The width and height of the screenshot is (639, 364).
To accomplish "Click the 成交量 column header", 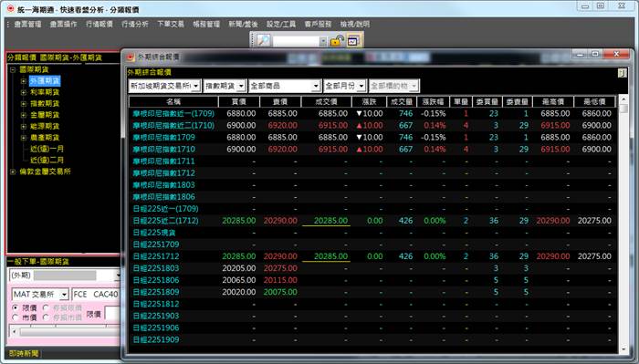I will pyautogui.click(x=402, y=102).
